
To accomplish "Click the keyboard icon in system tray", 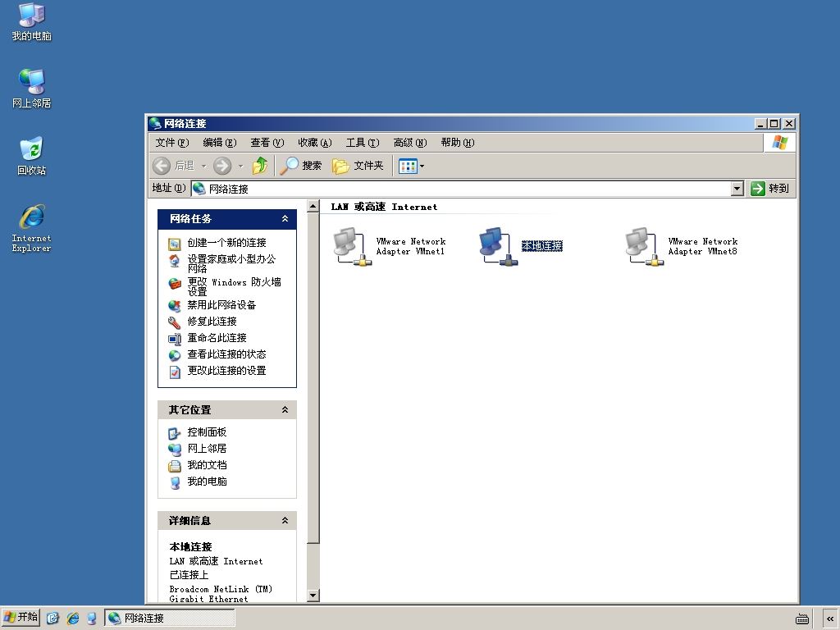I will (802, 619).
